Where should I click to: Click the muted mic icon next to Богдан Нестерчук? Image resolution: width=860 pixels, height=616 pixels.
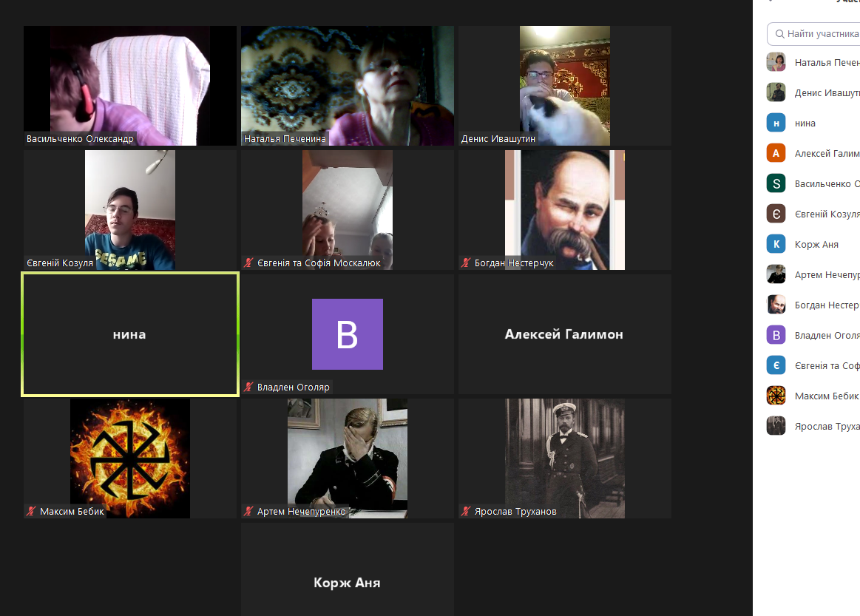tap(466, 263)
